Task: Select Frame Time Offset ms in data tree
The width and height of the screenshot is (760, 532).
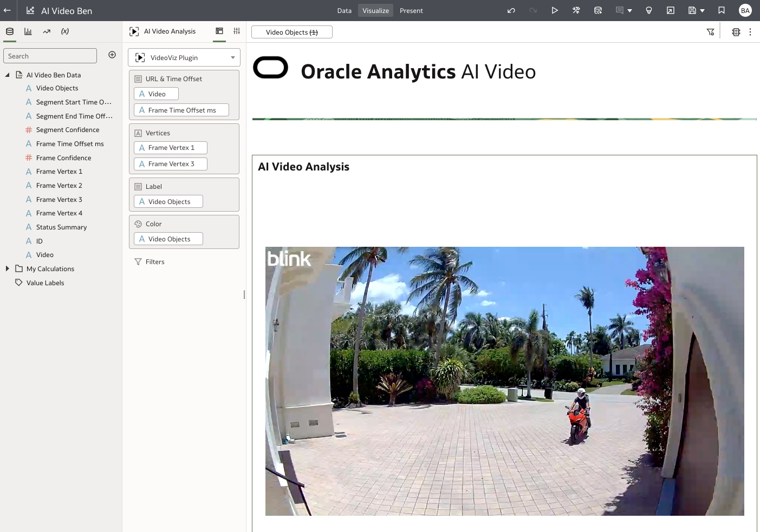Action: click(69, 144)
